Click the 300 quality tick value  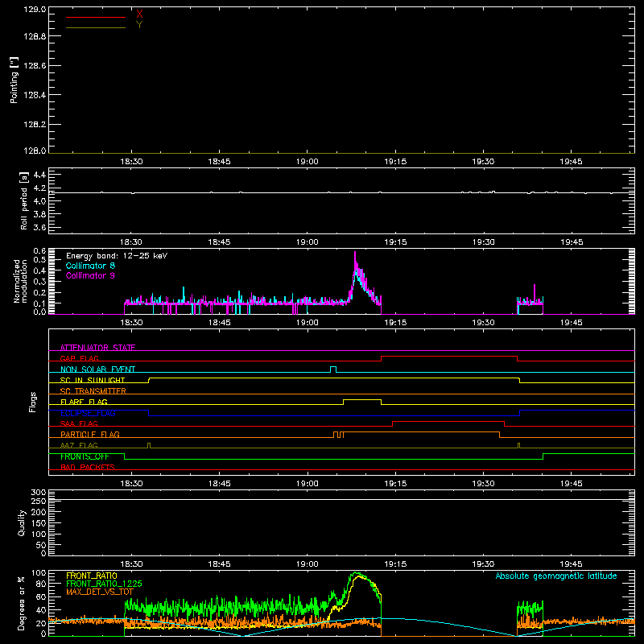point(39,493)
